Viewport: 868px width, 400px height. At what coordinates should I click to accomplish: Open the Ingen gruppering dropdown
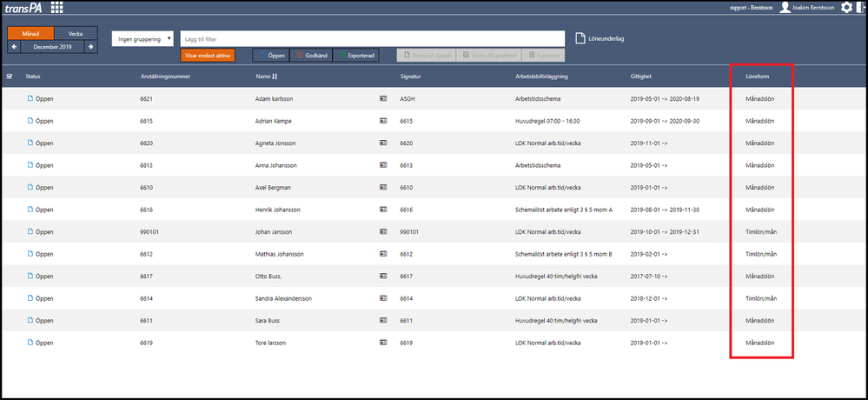click(x=142, y=39)
